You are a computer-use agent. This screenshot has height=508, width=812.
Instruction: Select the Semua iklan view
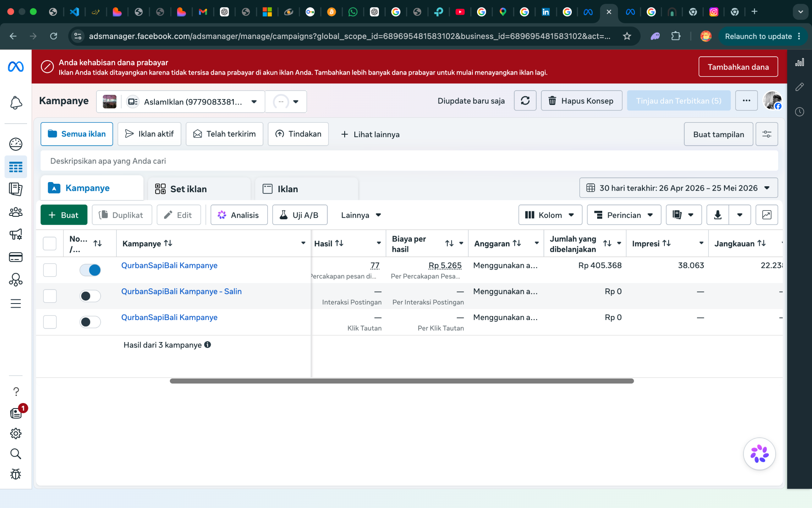point(77,134)
